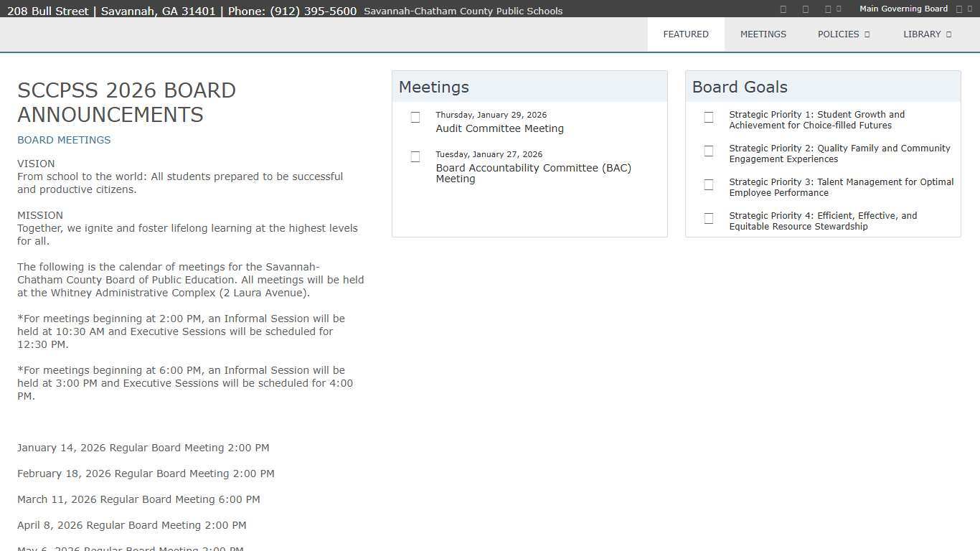Open the MEETINGS tab
Image resolution: width=980 pixels, height=551 pixels.
point(763,34)
